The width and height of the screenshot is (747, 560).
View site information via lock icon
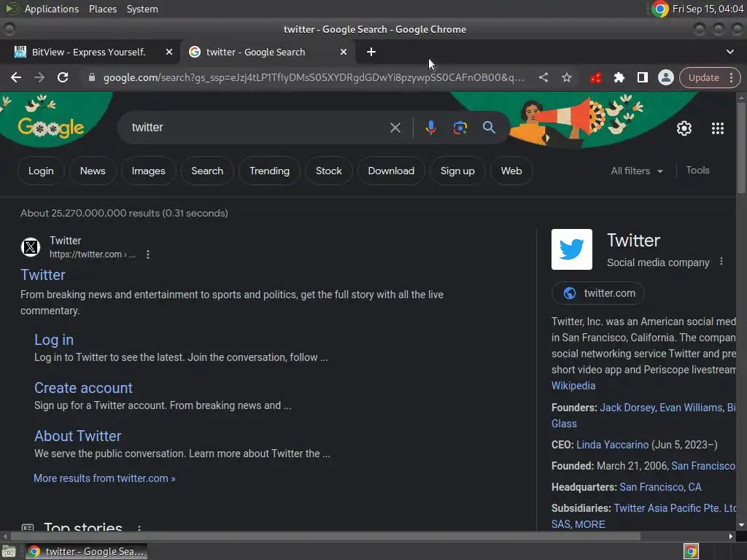[x=92, y=77]
